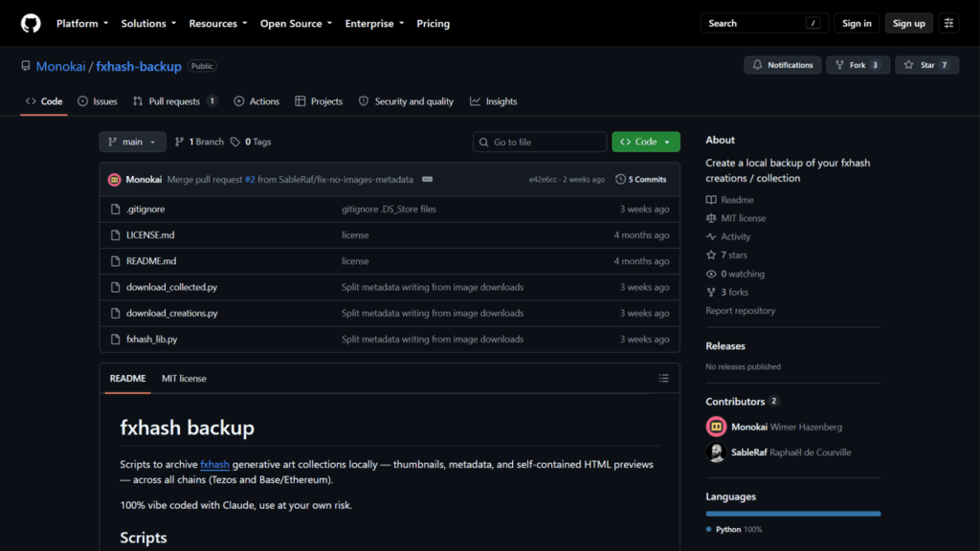This screenshot has height=551, width=980.
Task: View the 1 Branch link
Action: click(x=199, y=142)
